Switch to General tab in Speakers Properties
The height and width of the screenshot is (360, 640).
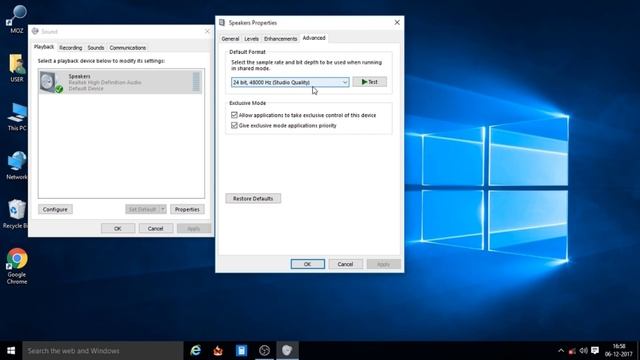[230, 39]
